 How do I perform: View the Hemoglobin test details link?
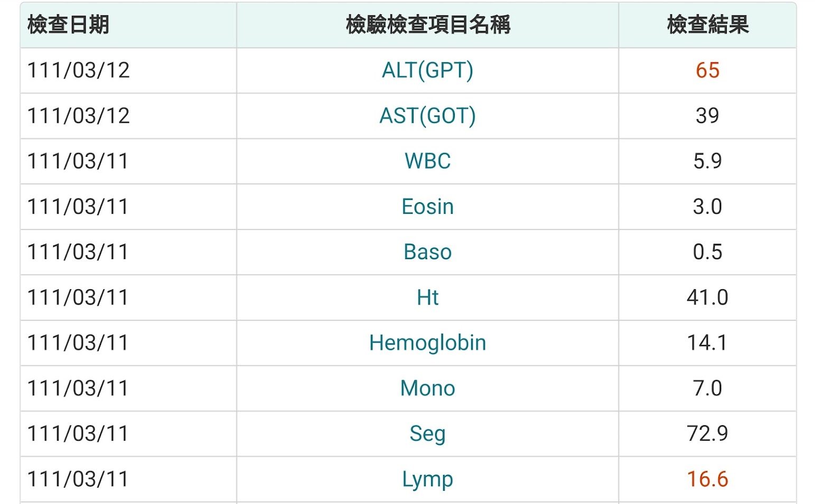tap(427, 343)
